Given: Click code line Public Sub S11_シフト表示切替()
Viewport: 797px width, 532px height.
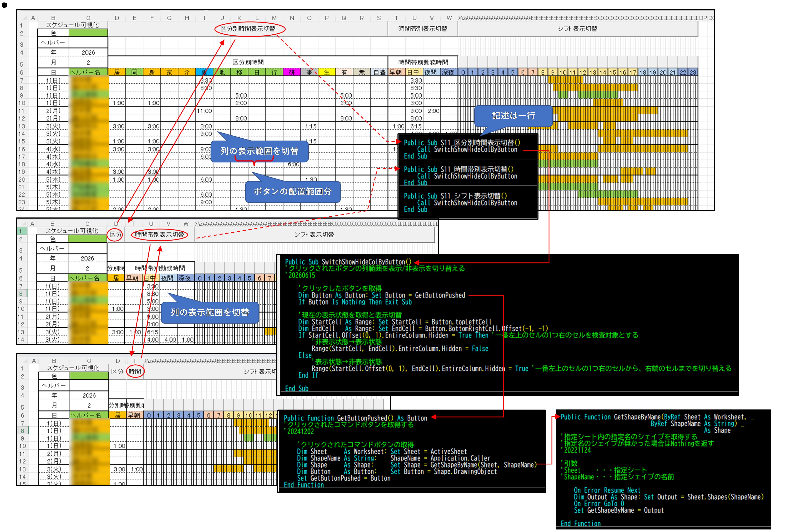Looking at the screenshot, I should click(455, 196).
